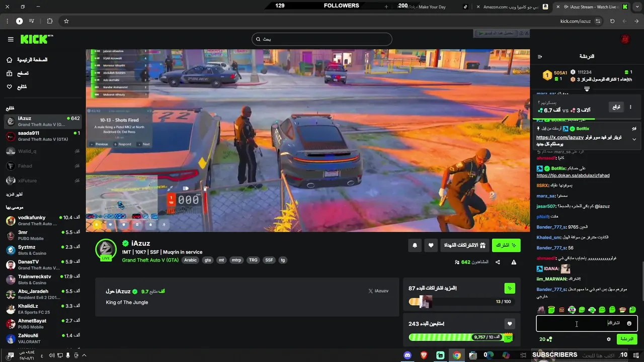Open iAzuzv X profile link in about
Image resolution: width=644 pixels, height=362 pixels.
point(378,291)
